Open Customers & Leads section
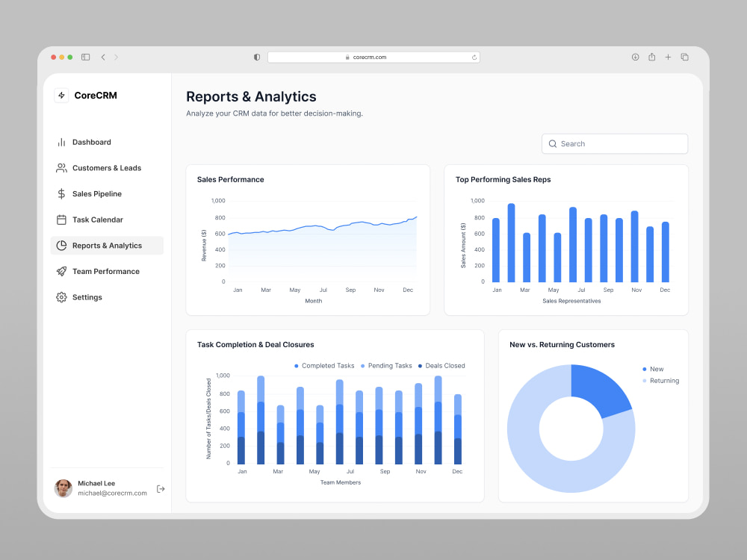This screenshot has width=747, height=560. click(107, 167)
